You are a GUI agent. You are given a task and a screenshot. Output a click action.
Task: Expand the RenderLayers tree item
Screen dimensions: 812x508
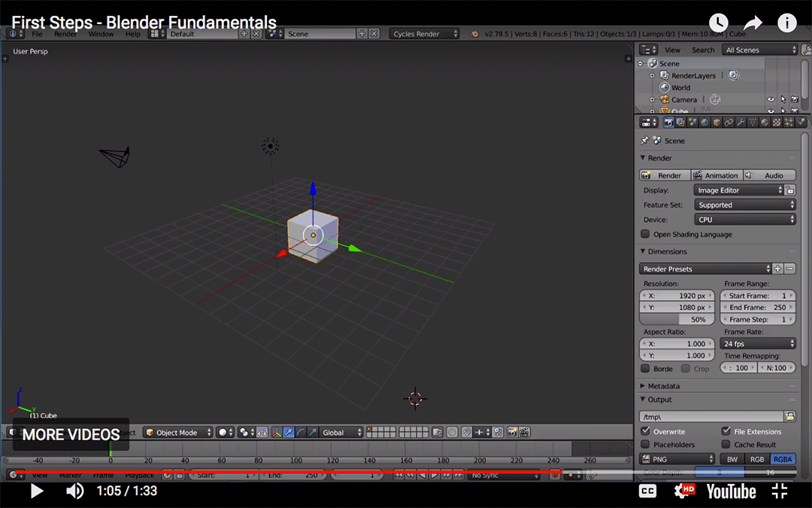653,76
